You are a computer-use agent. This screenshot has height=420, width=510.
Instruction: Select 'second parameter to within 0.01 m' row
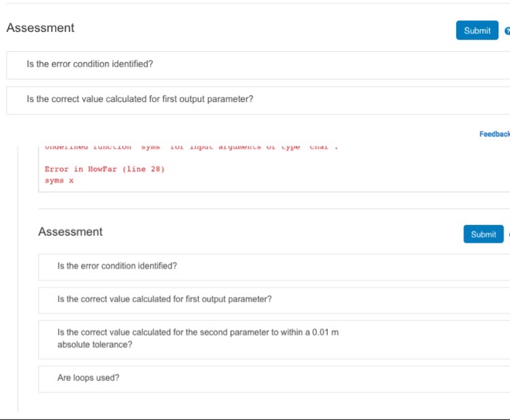click(274, 340)
